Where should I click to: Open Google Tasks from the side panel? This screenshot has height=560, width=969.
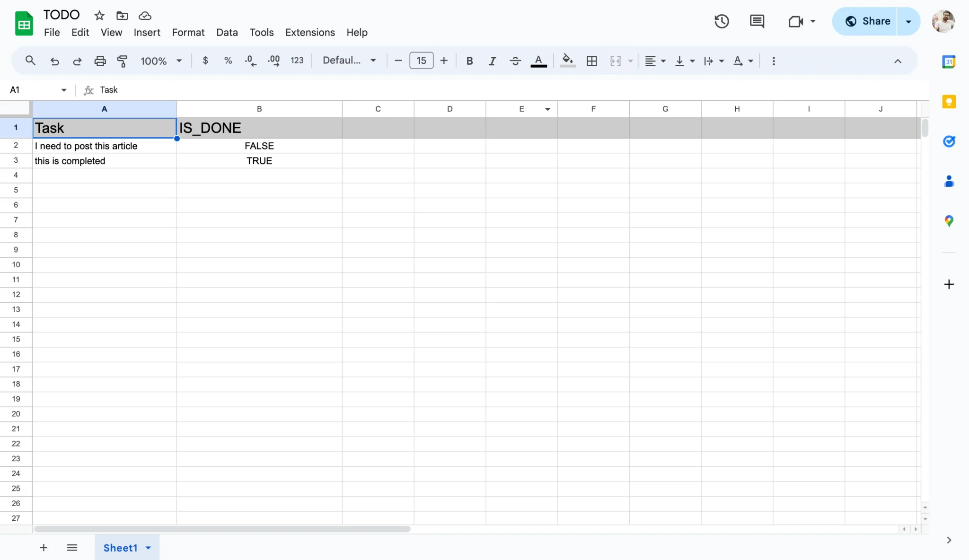pos(949,141)
